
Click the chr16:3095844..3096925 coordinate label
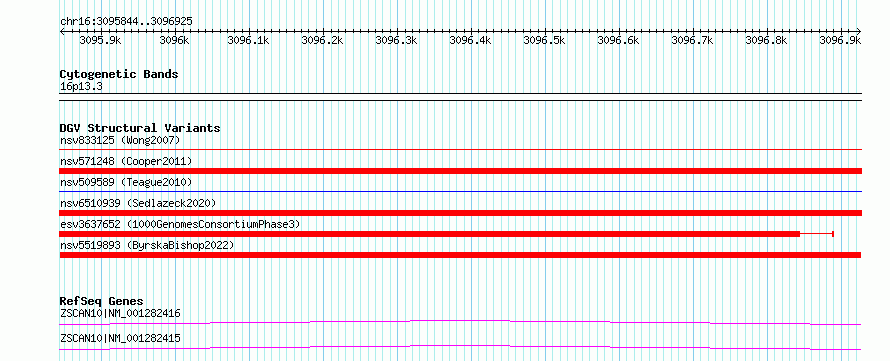point(126,21)
